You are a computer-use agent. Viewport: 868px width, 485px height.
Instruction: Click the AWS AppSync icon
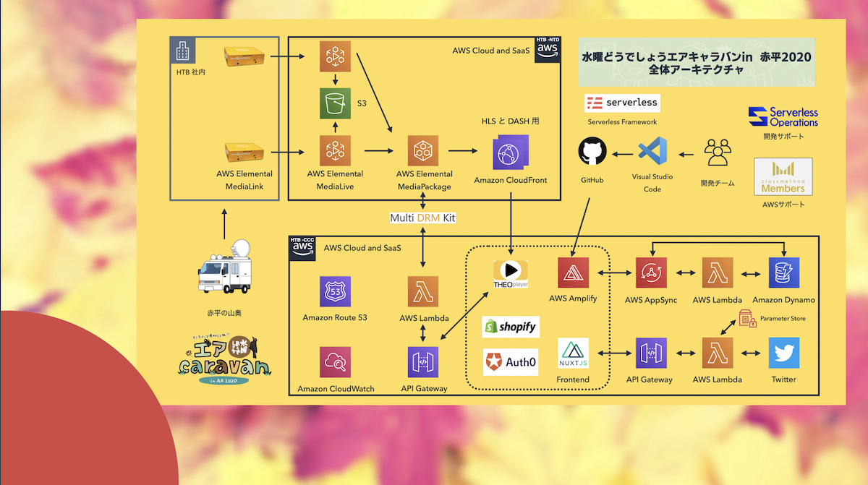pos(652,272)
